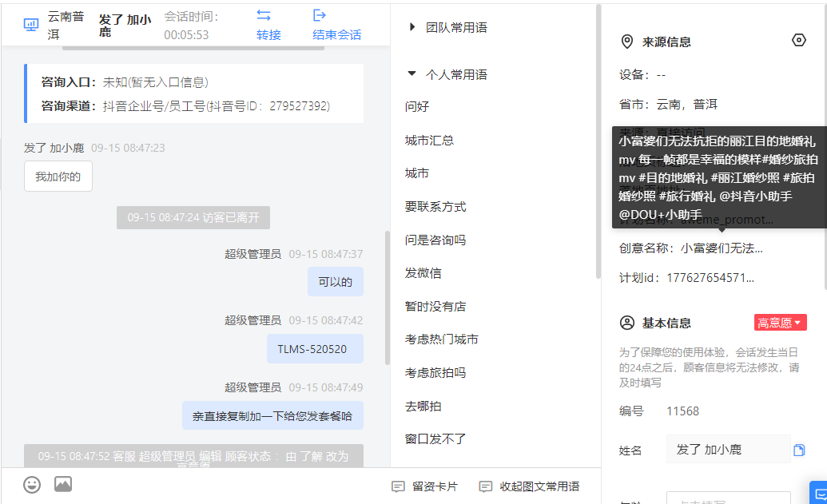The image size is (827, 504).
Task: Click the chat scrollbar thumb
Action: pos(388,298)
